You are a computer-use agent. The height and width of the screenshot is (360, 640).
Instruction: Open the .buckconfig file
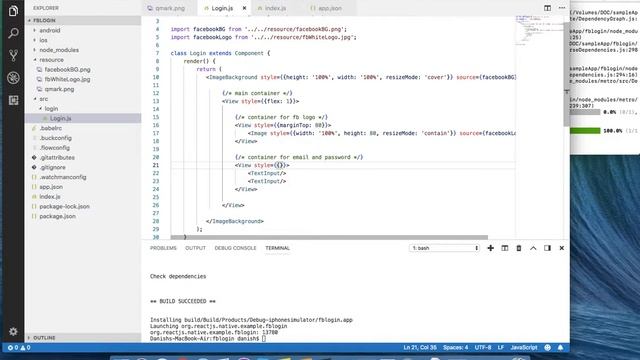point(56,138)
